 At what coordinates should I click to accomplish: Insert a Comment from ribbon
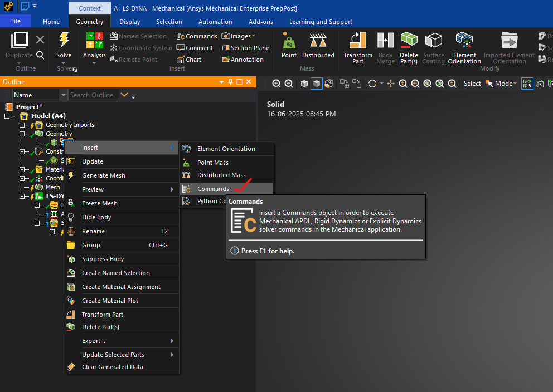[x=195, y=48]
